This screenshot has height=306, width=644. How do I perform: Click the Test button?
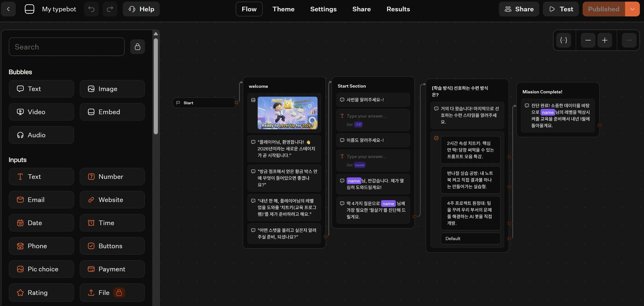(x=561, y=9)
